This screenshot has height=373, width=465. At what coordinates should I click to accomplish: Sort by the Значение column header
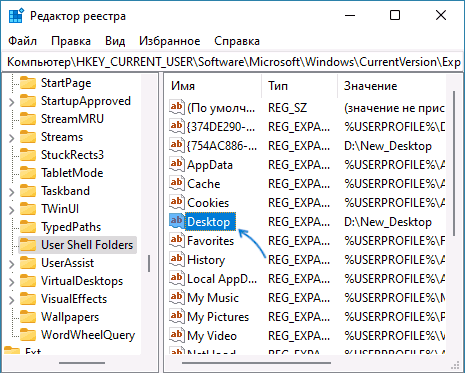tap(392, 86)
